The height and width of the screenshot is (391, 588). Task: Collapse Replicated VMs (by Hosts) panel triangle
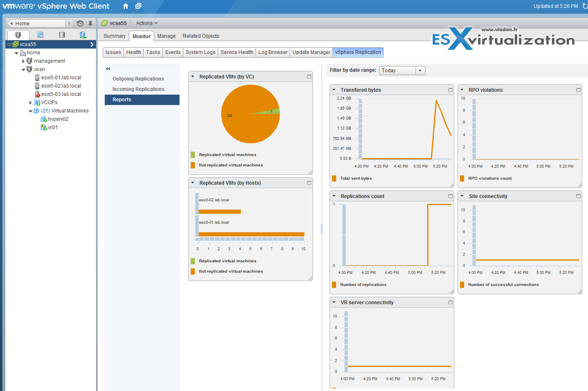click(x=193, y=183)
